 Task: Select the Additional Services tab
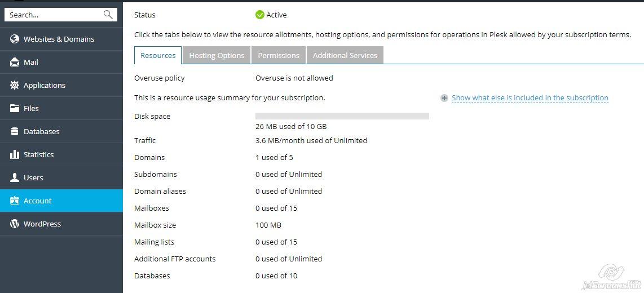coord(345,55)
